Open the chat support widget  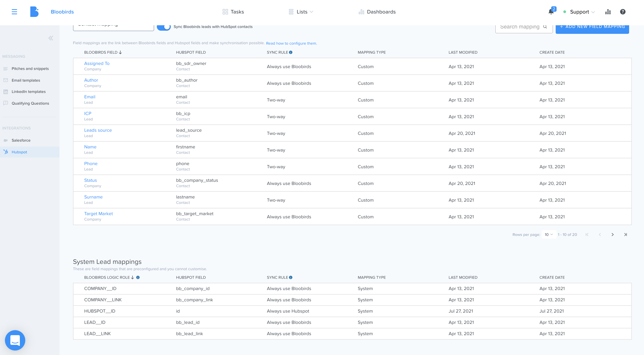pos(15,340)
